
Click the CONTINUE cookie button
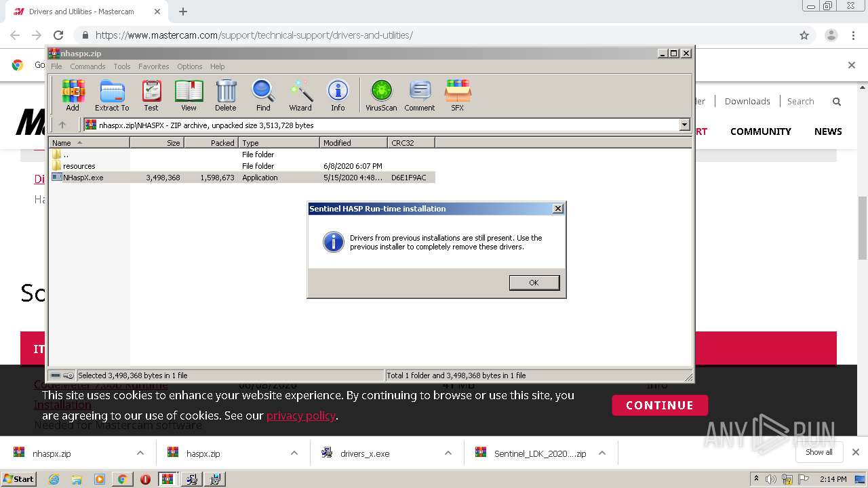pos(660,405)
